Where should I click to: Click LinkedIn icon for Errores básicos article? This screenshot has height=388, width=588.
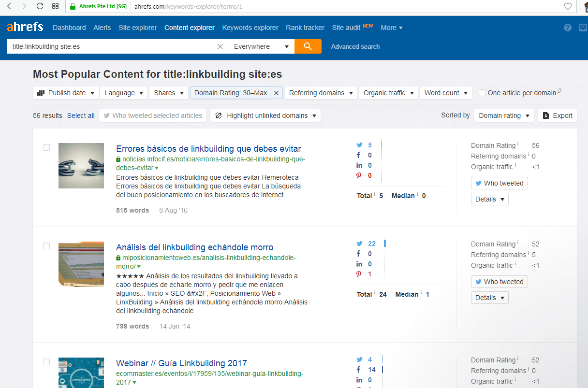tap(359, 165)
